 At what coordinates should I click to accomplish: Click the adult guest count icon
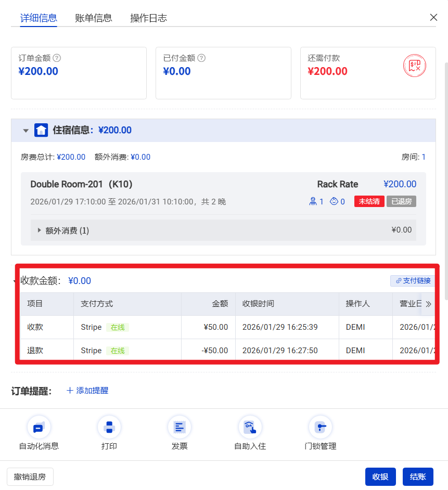tap(313, 201)
